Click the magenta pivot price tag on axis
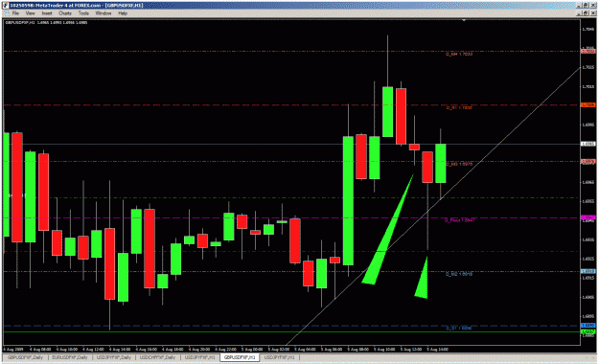The image size is (599, 364). click(x=587, y=217)
